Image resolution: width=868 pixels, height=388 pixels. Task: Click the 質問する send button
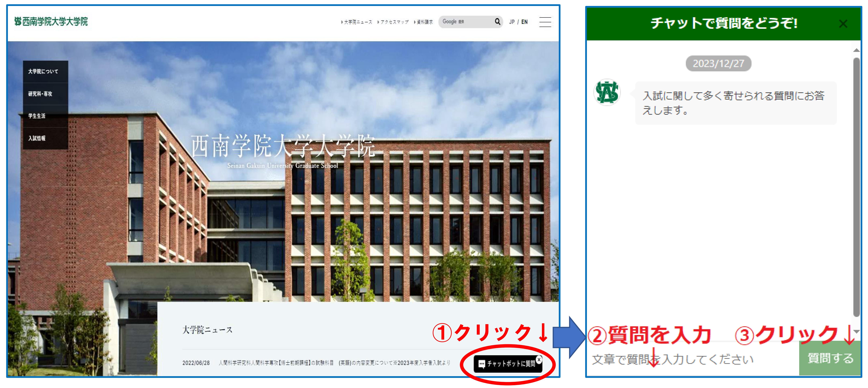click(830, 358)
